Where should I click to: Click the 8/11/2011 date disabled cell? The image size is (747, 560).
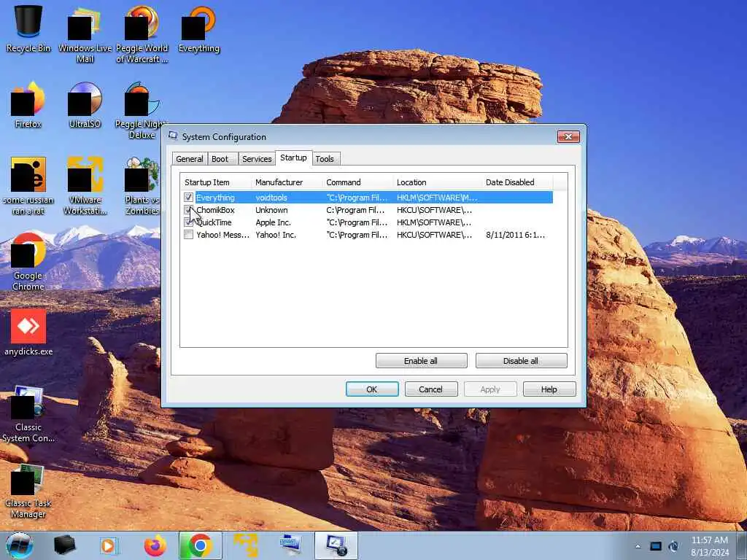coord(515,235)
